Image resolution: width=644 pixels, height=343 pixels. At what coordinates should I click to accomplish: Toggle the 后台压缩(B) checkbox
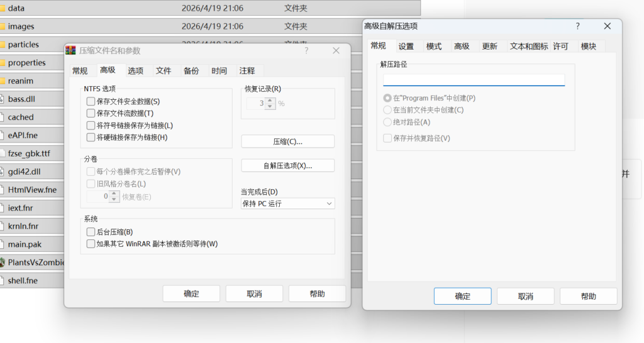(91, 232)
